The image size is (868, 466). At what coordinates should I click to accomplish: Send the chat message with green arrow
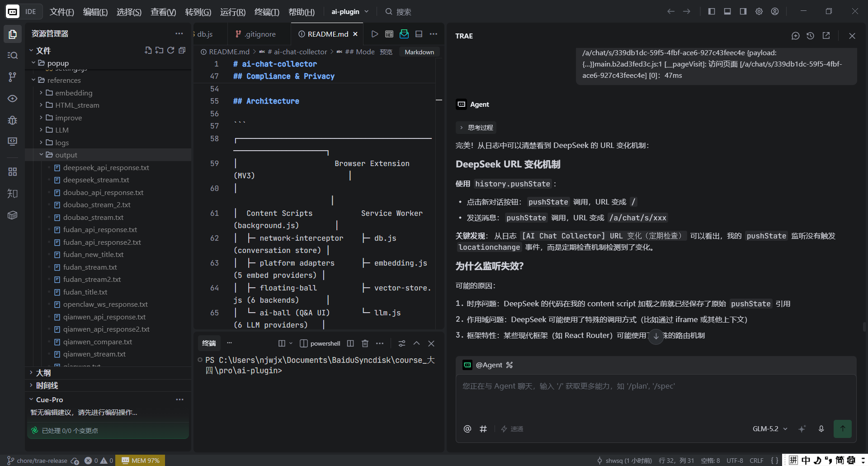(843, 428)
